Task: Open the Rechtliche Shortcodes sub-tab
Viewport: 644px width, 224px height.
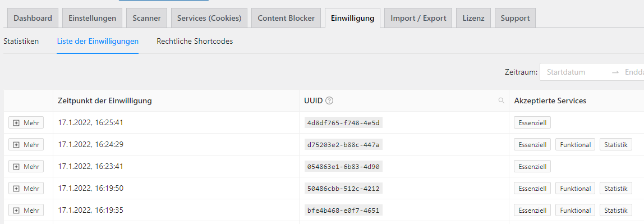Action: [x=195, y=41]
